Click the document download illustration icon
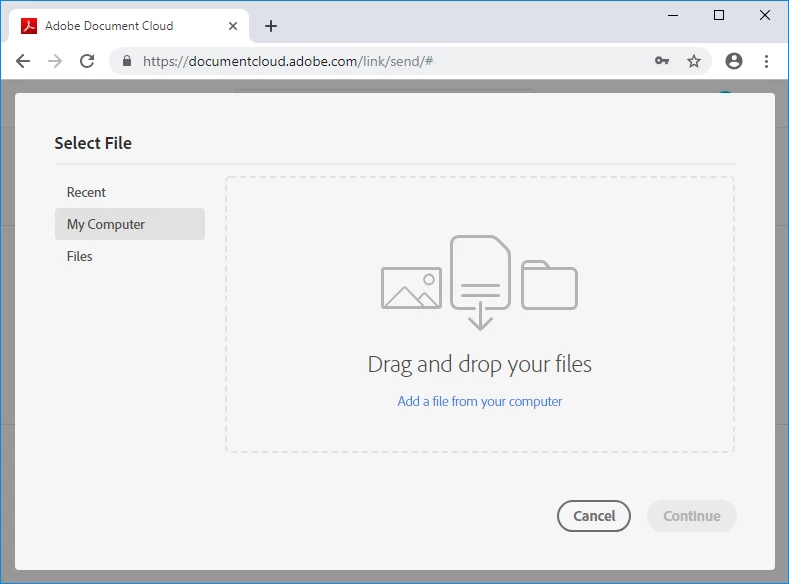The image size is (789, 584). pyautogui.click(x=480, y=283)
